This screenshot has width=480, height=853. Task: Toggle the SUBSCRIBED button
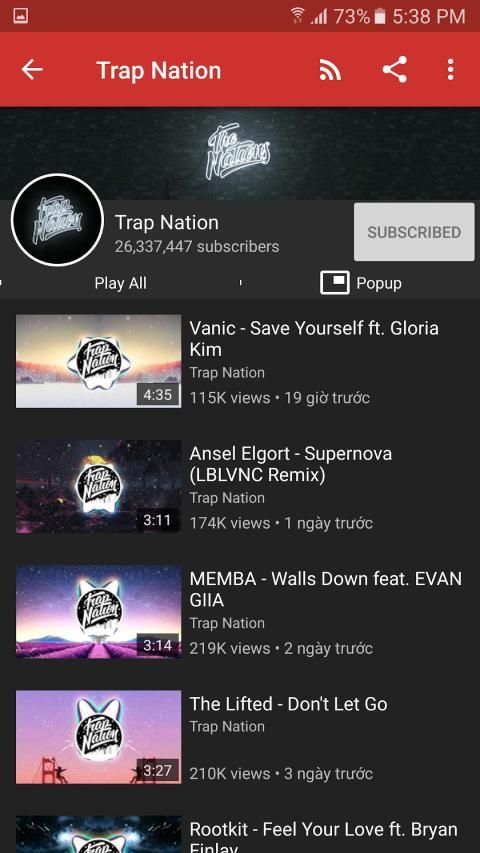point(414,232)
